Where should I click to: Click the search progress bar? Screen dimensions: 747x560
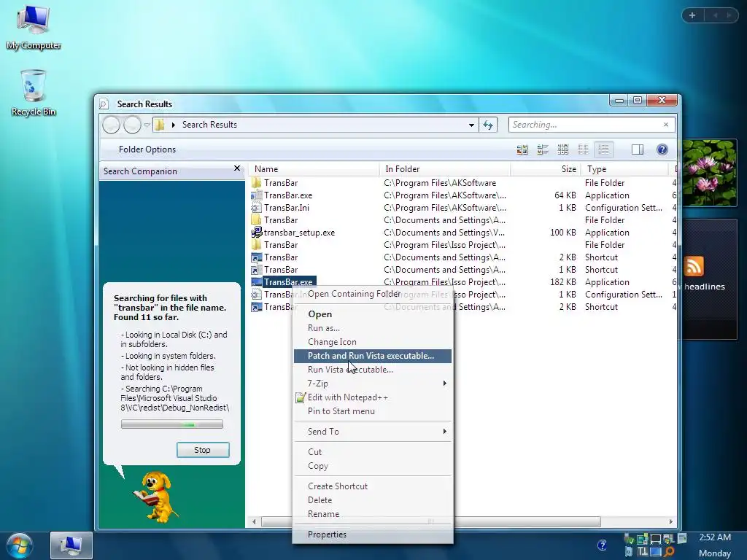pos(172,424)
